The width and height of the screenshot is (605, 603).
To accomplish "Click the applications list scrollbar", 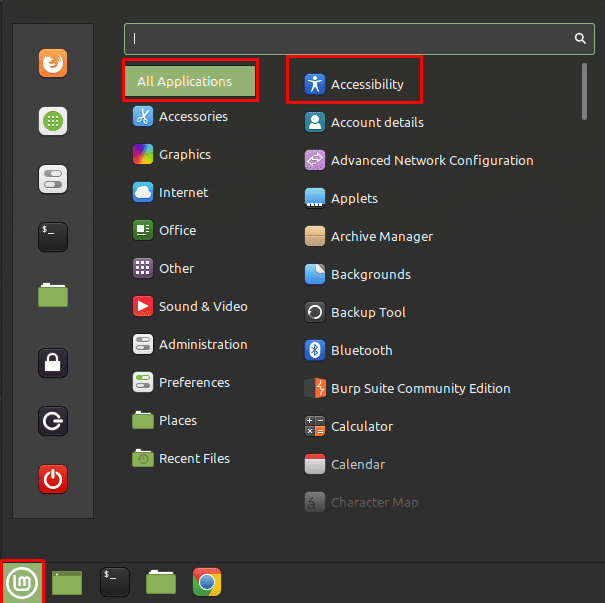I will pos(584,91).
